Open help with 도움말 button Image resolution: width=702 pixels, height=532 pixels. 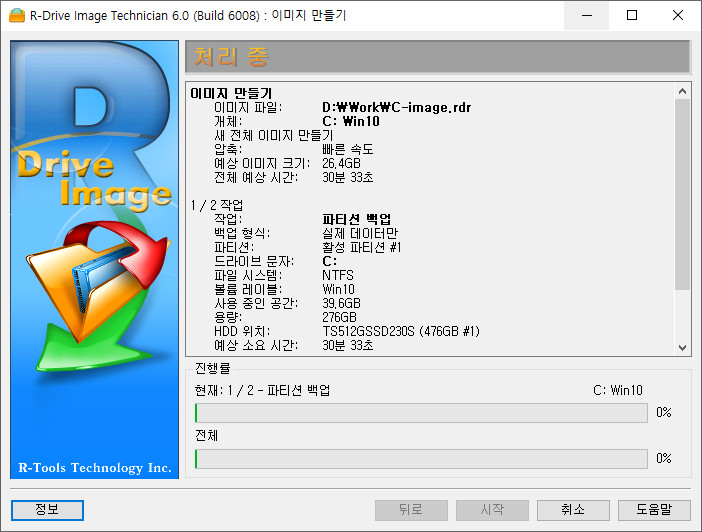coord(654,510)
